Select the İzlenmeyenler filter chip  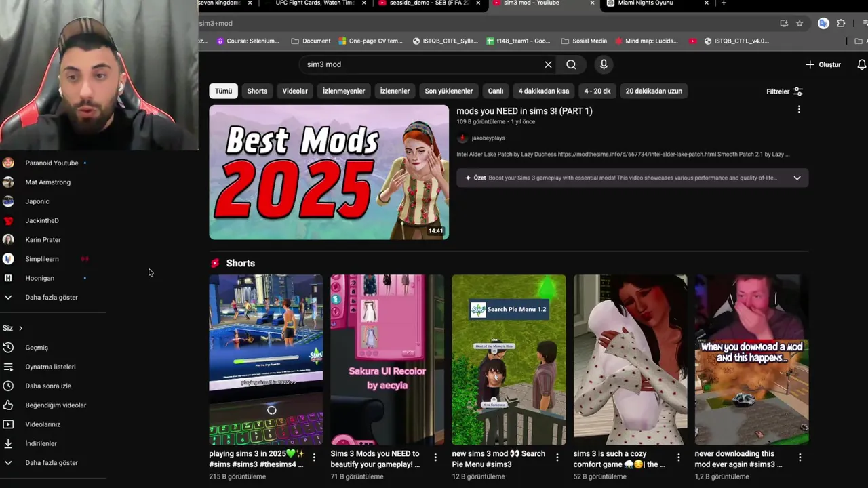344,91
